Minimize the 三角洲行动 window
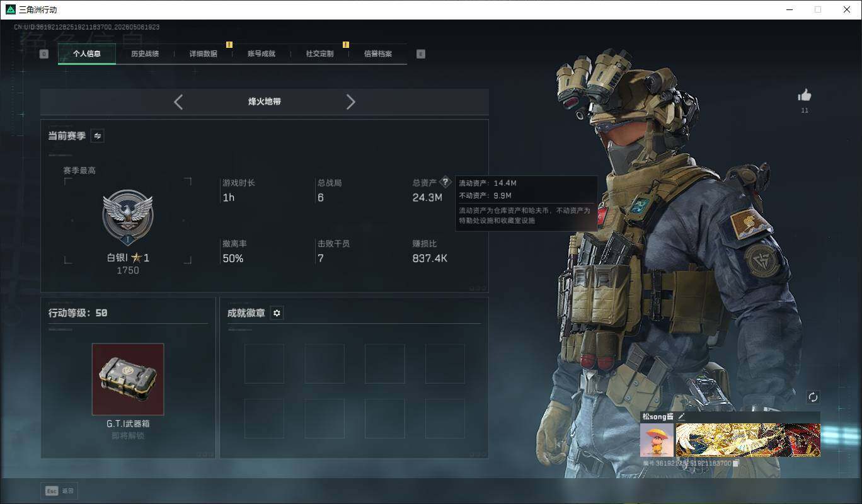The width and height of the screenshot is (862, 504). [790, 9]
